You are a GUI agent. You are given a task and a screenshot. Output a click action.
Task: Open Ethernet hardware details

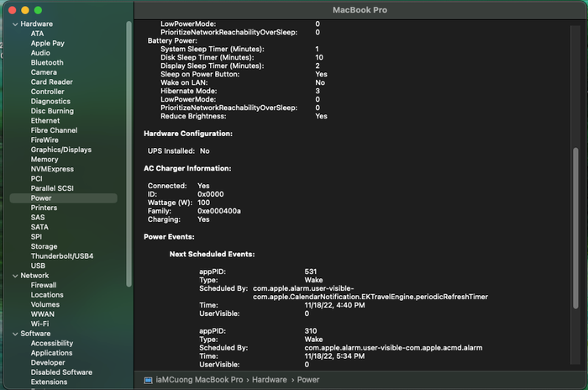(45, 120)
